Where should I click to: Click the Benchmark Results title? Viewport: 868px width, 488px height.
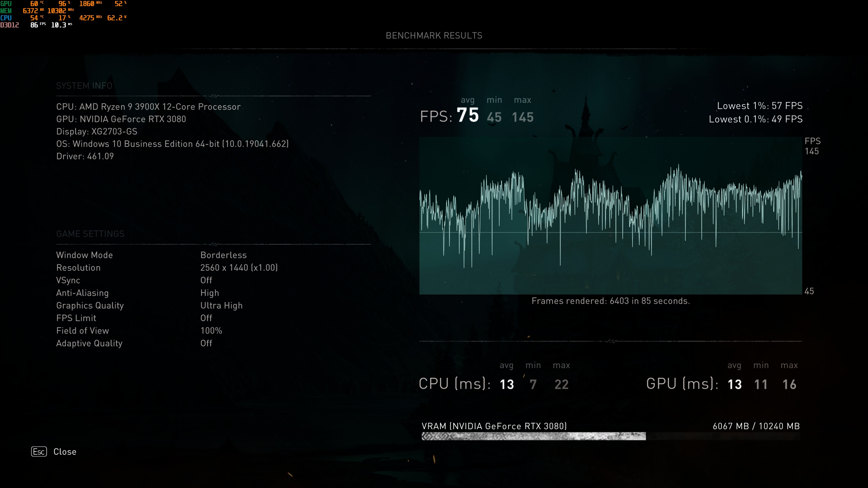coord(434,36)
